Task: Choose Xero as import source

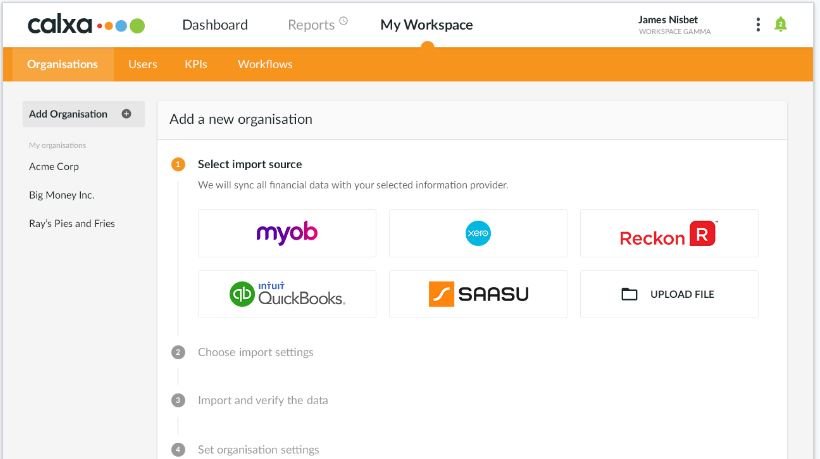Action: coord(478,233)
